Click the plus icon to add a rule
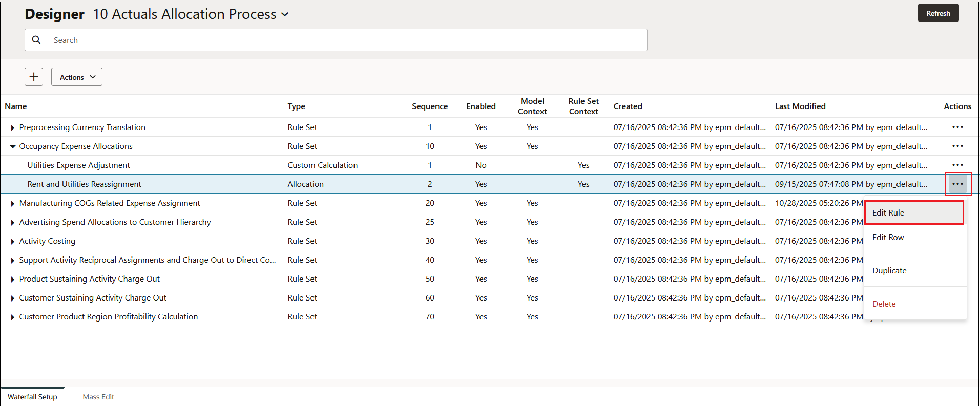 coord(34,77)
